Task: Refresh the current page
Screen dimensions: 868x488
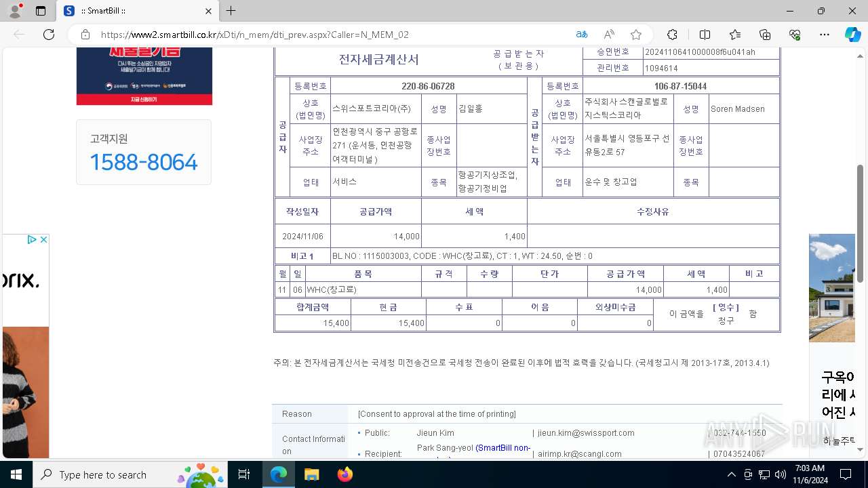Action: (49, 35)
